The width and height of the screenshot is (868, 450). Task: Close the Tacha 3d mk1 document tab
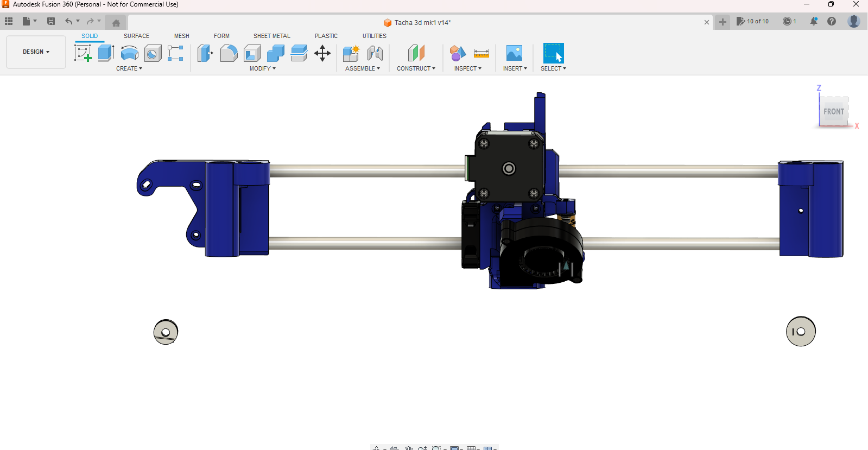(706, 22)
